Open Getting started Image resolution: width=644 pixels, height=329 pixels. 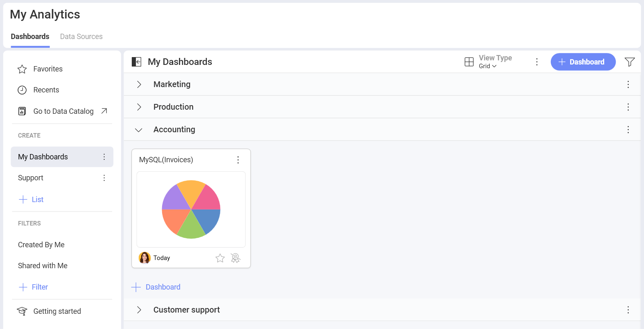pyautogui.click(x=57, y=311)
